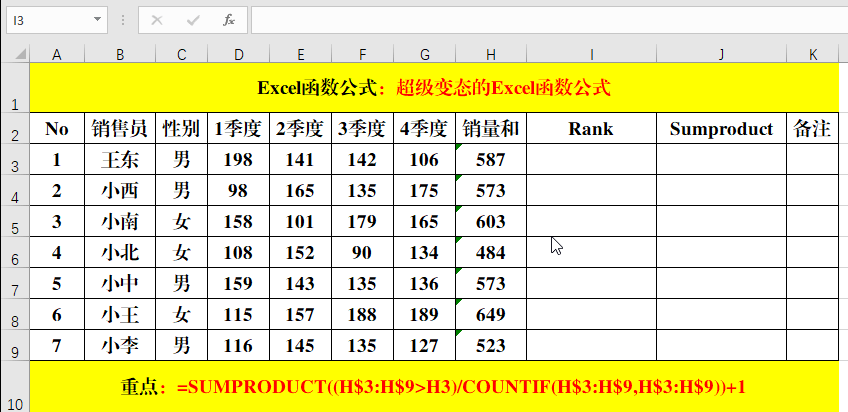Select the total cell showing 587
Image resolution: width=848 pixels, height=412 pixels.
click(x=491, y=159)
